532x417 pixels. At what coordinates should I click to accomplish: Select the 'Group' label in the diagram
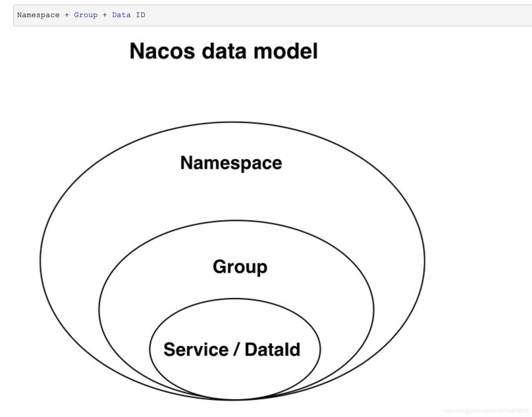pyautogui.click(x=240, y=267)
